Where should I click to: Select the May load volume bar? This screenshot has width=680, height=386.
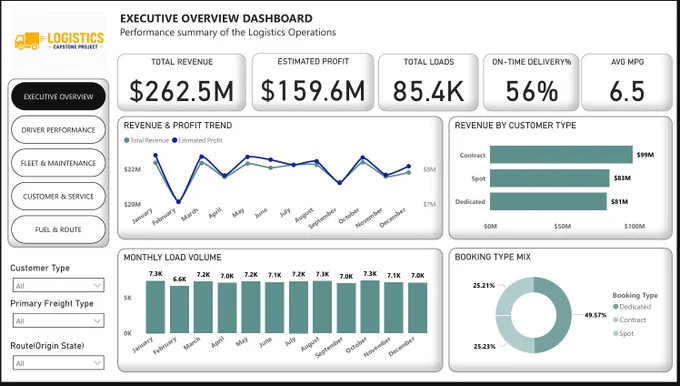[251, 307]
